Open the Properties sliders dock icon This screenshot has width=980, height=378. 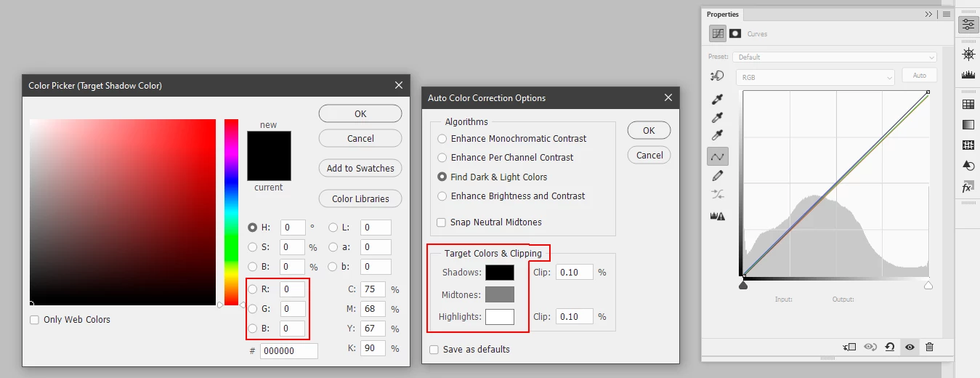968,25
